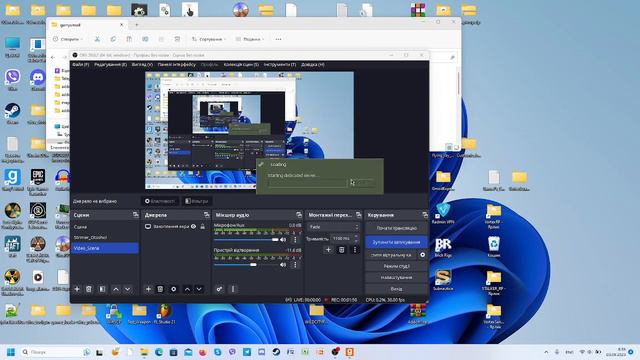Adjust the transition duration stepper
This screenshot has height=360, width=640.
pyautogui.click(x=356, y=238)
